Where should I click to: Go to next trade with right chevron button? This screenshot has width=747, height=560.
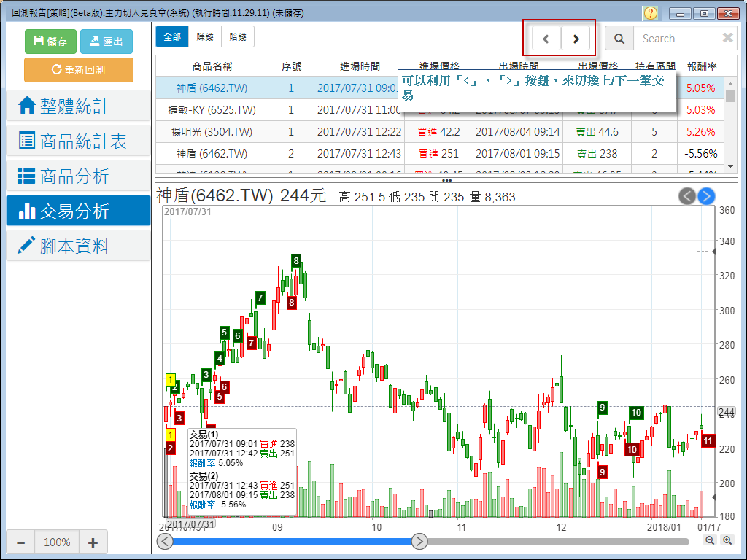coord(576,39)
